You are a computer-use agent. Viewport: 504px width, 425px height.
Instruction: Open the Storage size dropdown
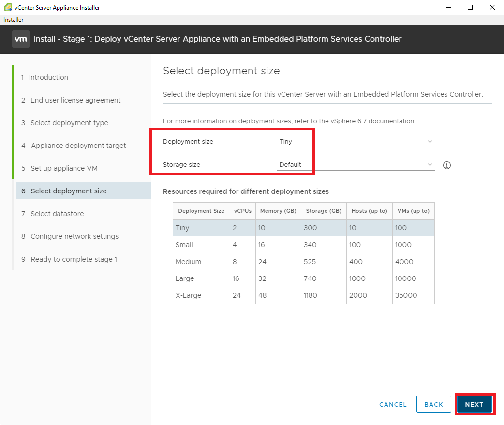(356, 165)
